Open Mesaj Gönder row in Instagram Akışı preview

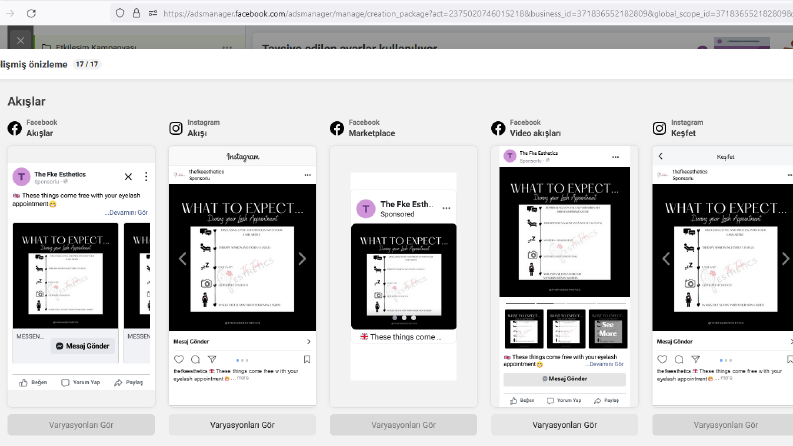coord(242,342)
